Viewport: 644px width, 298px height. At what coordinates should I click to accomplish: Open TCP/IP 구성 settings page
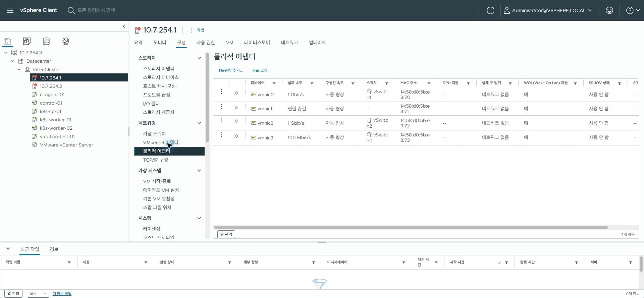pyautogui.click(x=156, y=160)
